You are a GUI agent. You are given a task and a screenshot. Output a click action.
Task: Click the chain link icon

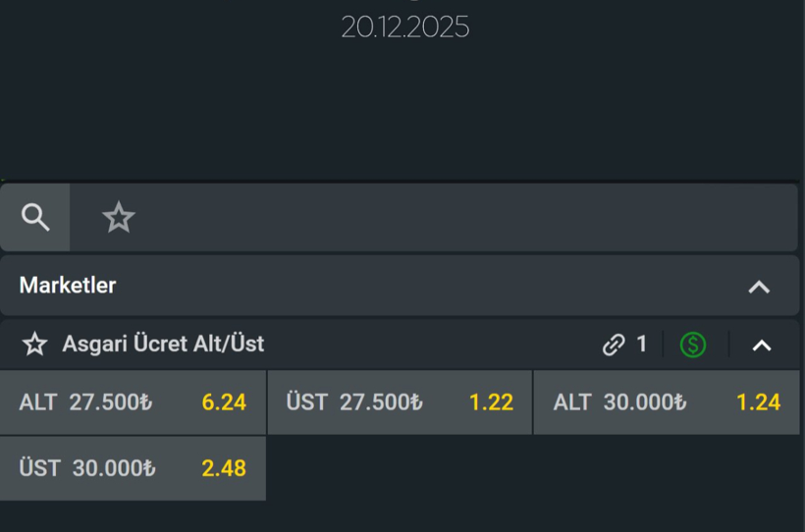(614, 345)
